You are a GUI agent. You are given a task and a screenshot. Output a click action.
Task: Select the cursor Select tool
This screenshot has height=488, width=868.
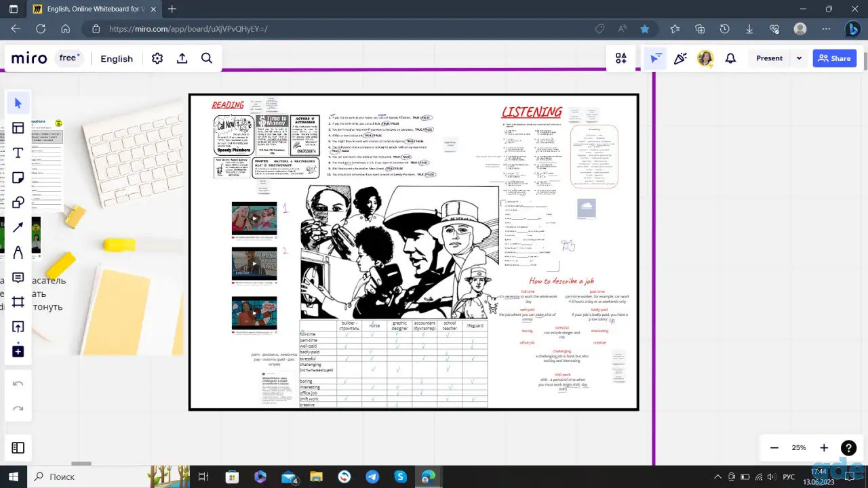pos(18,103)
